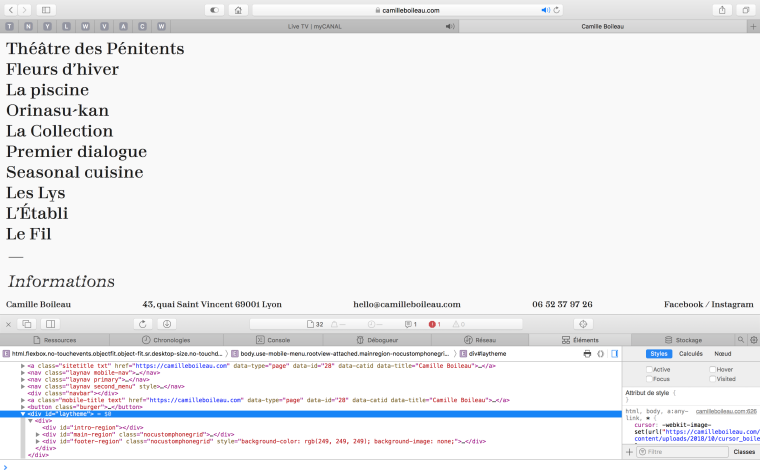This screenshot has width=760, height=475.
Task: Open the Fleurs d'hiver project link
Action: [x=62, y=69]
